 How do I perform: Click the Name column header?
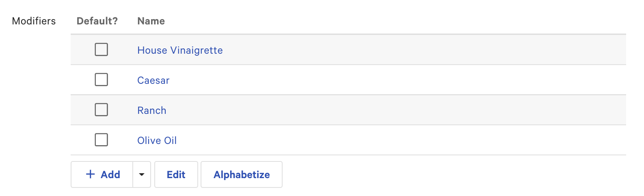151,21
